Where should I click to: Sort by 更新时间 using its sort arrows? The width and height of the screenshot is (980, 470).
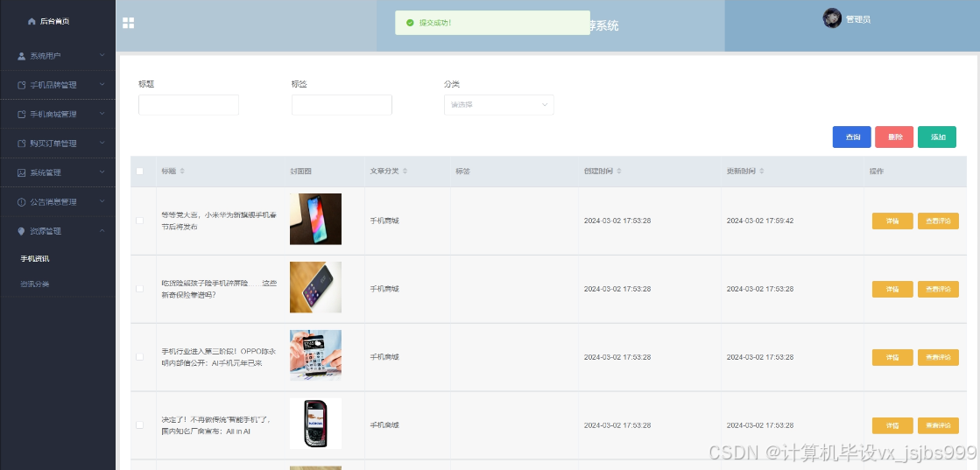click(761, 172)
